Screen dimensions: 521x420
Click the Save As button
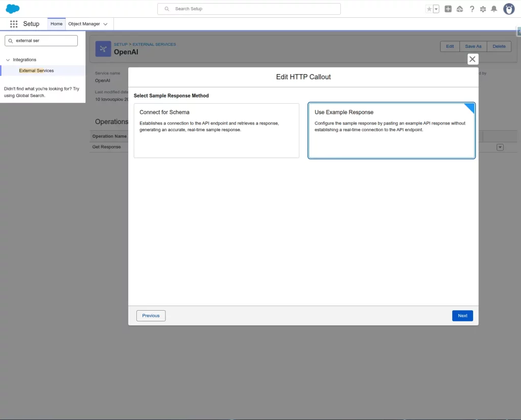(473, 46)
